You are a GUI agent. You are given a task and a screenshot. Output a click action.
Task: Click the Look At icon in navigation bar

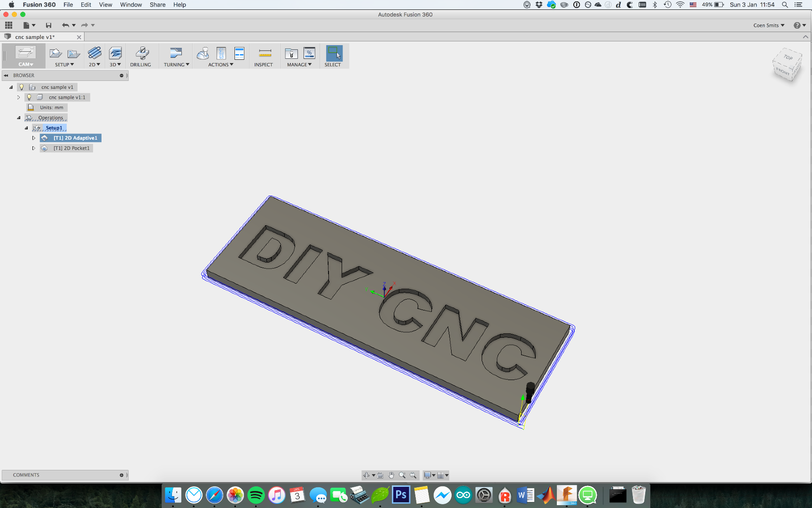coord(380,475)
